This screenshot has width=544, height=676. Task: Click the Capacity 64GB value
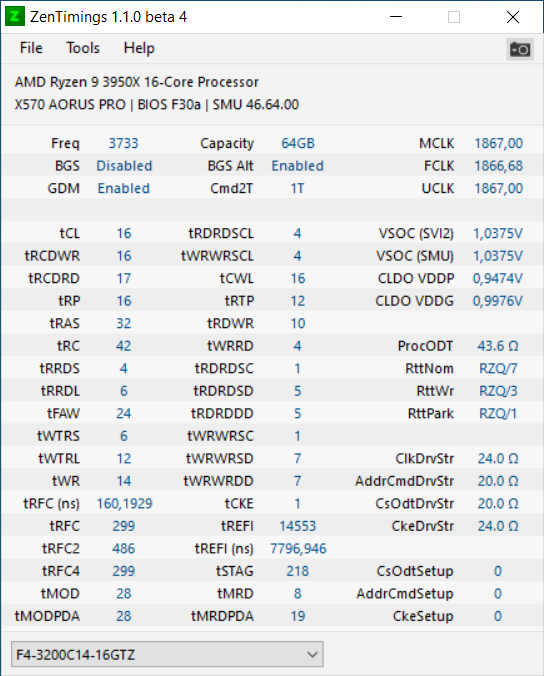(x=298, y=143)
